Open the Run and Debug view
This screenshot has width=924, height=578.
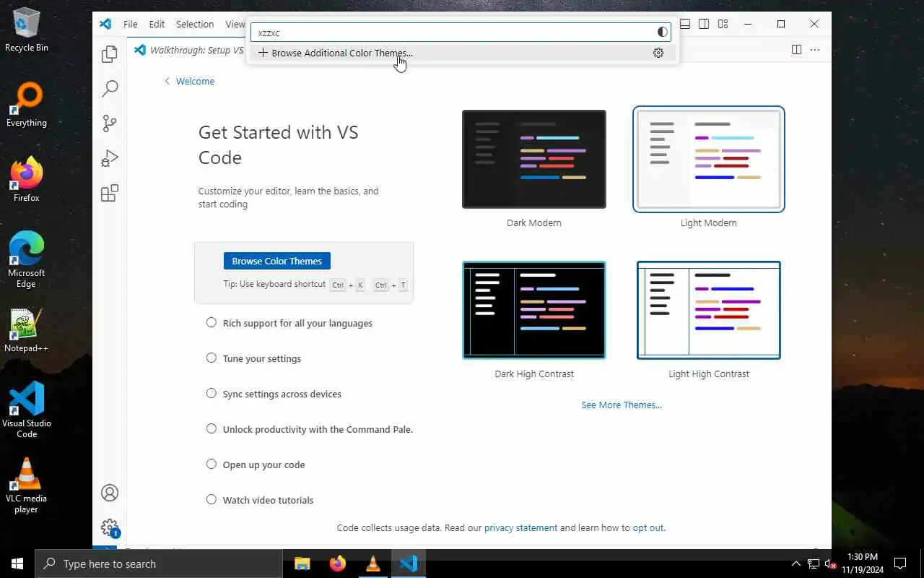110,158
